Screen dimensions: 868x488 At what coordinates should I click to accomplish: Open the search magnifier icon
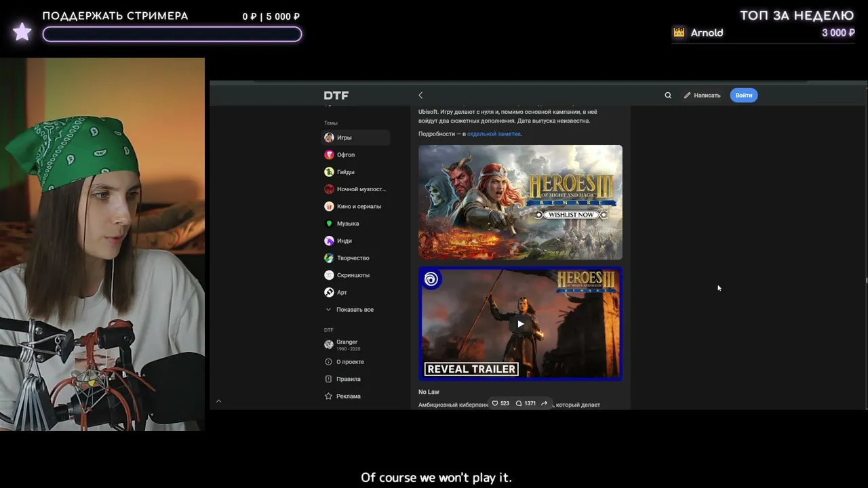click(668, 96)
